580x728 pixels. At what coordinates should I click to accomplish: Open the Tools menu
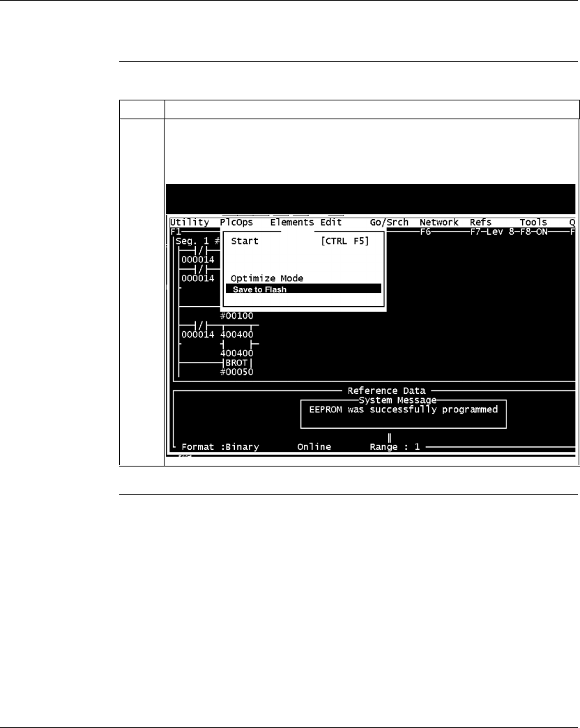(x=533, y=222)
